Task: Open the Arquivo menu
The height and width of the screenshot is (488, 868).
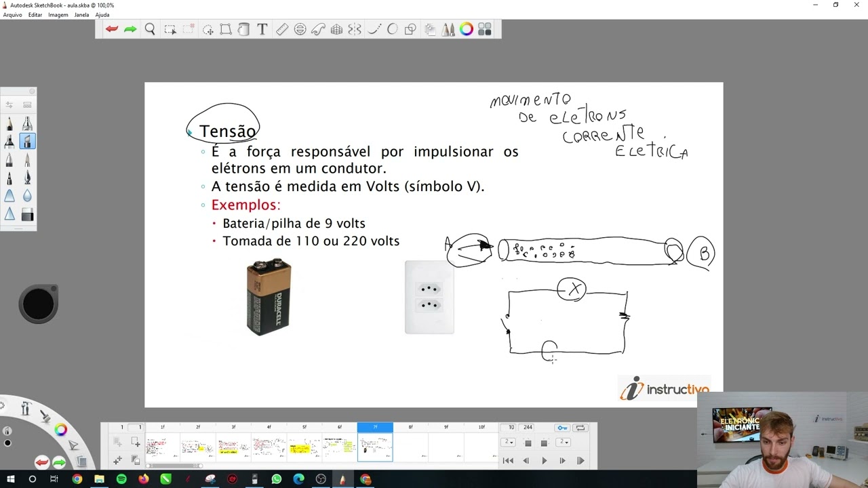Action: click(x=12, y=15)
